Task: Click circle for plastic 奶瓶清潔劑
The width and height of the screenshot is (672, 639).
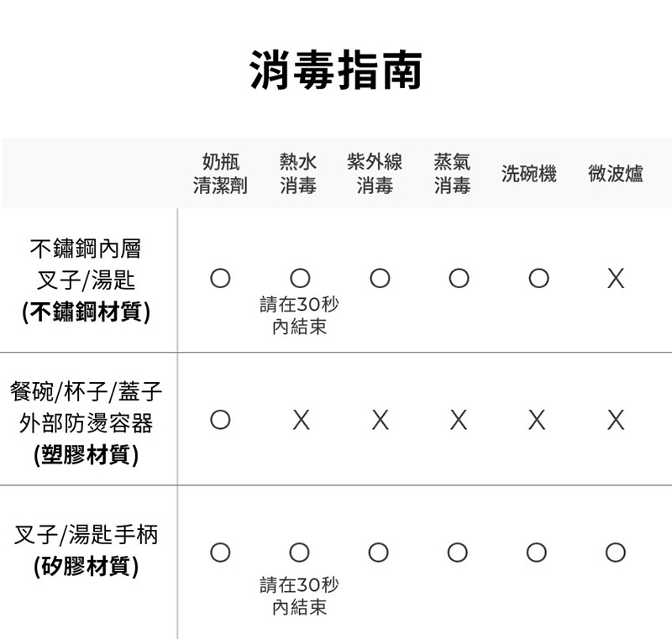Action: (x=220, y=420)
